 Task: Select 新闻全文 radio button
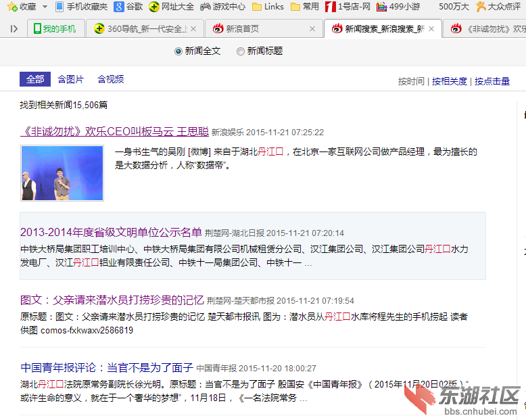(x=178, y=51)
